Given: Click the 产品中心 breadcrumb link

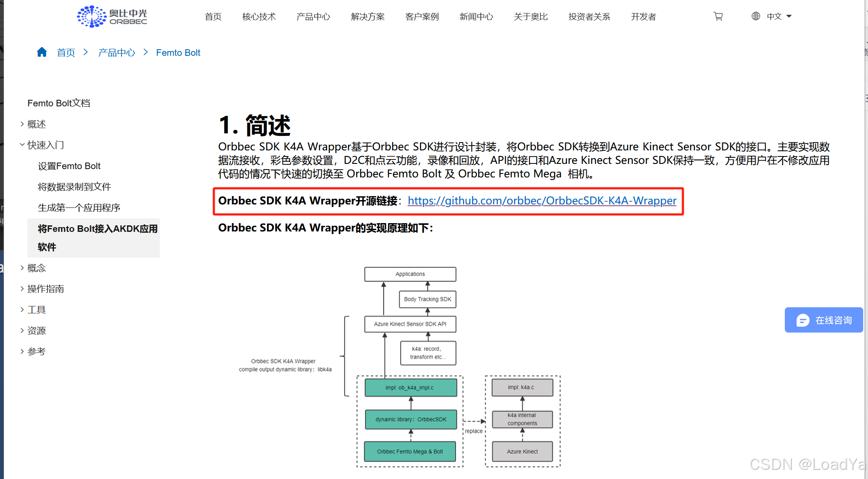Looking at the screenshot, I should click(x=116, y=53).
